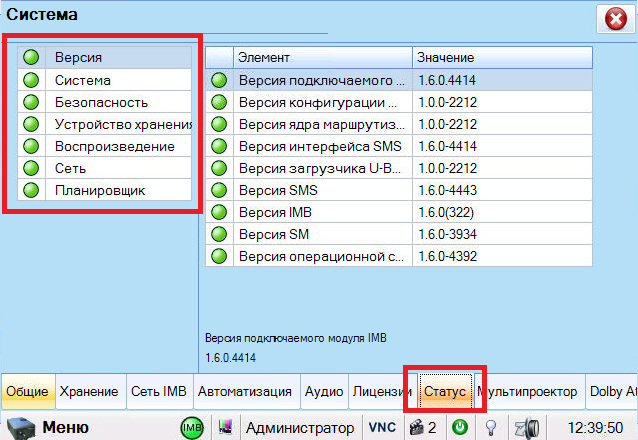Sort by the Значение column header

coord(500,58)
